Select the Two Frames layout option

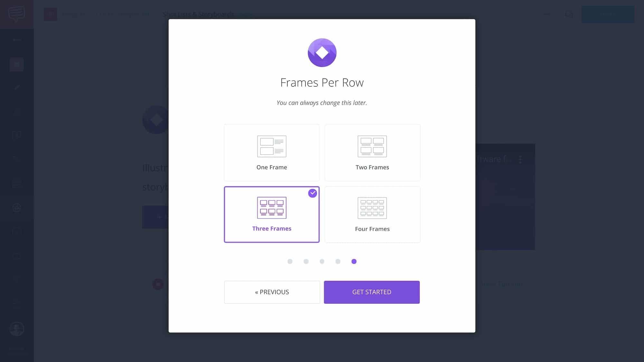coord(372,153)
